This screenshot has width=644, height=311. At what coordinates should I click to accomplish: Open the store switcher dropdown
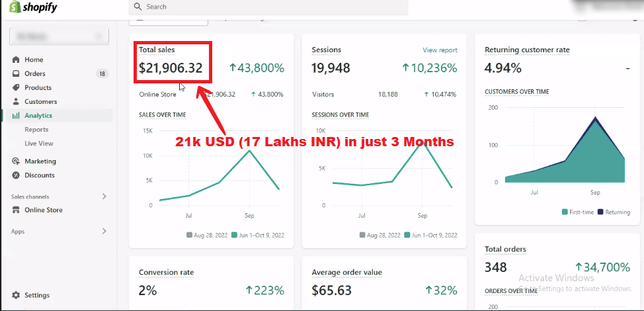coord(58,36)
